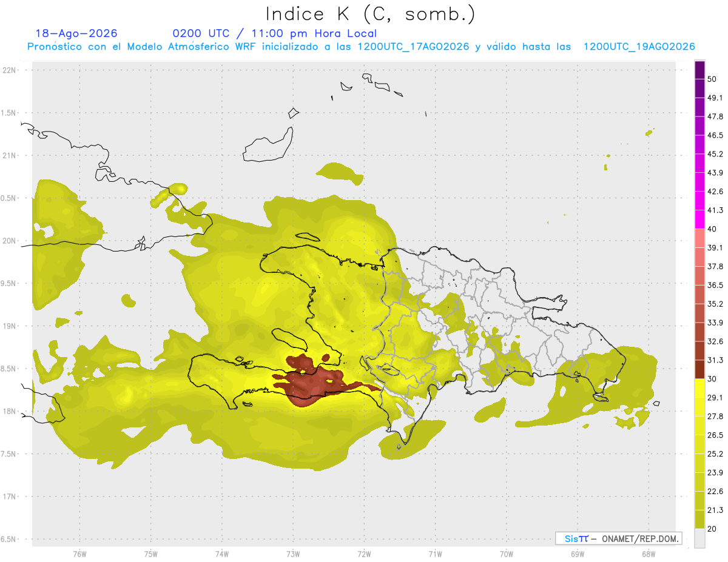
Task: Click the longitude label "72W"
Action: (364, 554)
